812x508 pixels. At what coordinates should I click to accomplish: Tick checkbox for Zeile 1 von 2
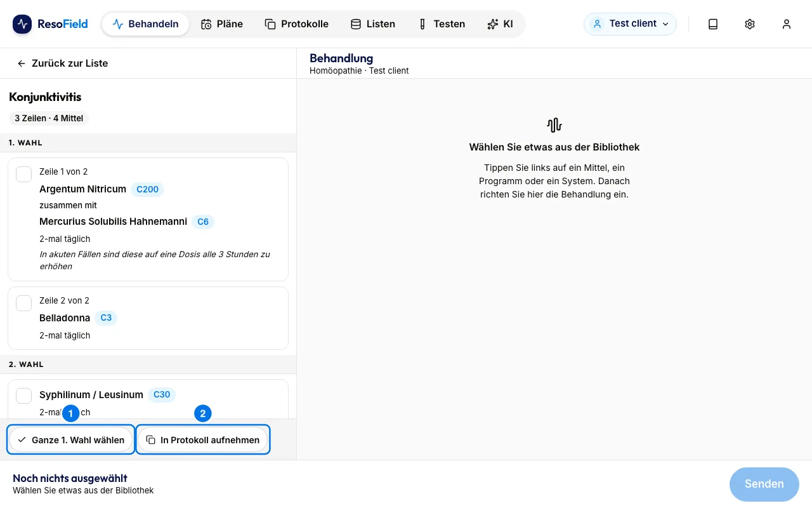coord(24,174)
